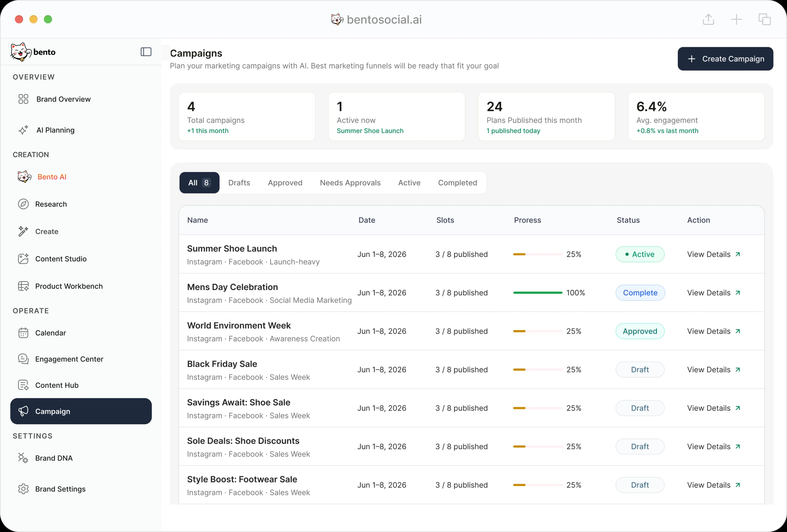The width and height of the screenshot is (787, 532).
Task: Switch to the Drafts tab
Action: coord(239,183)
